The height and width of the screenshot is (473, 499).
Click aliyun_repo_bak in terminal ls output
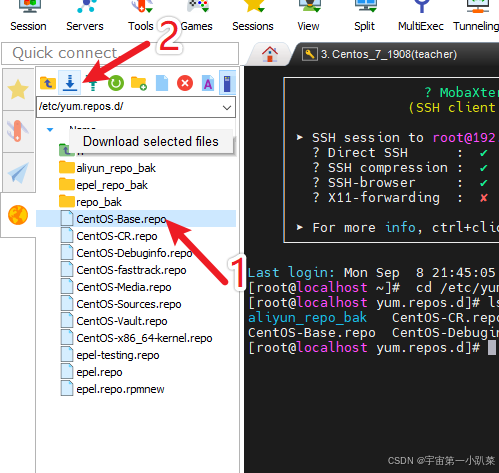[x=307, y=318]
